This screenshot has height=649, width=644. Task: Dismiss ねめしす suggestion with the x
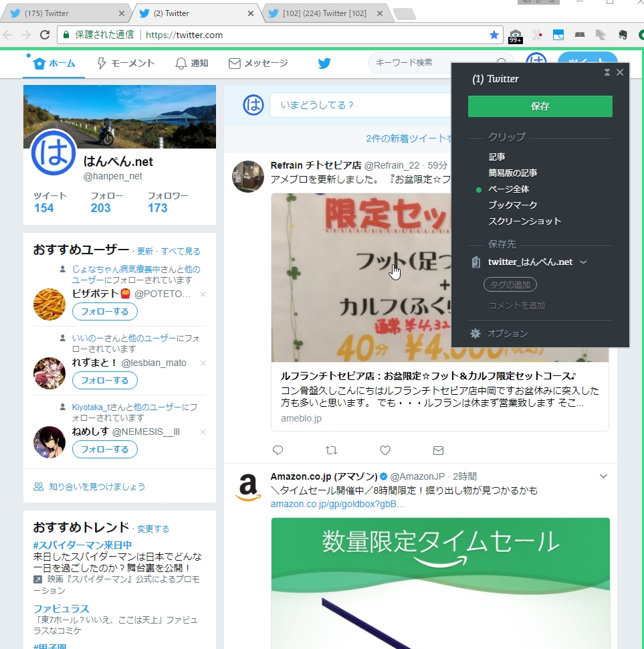point(203,432)
